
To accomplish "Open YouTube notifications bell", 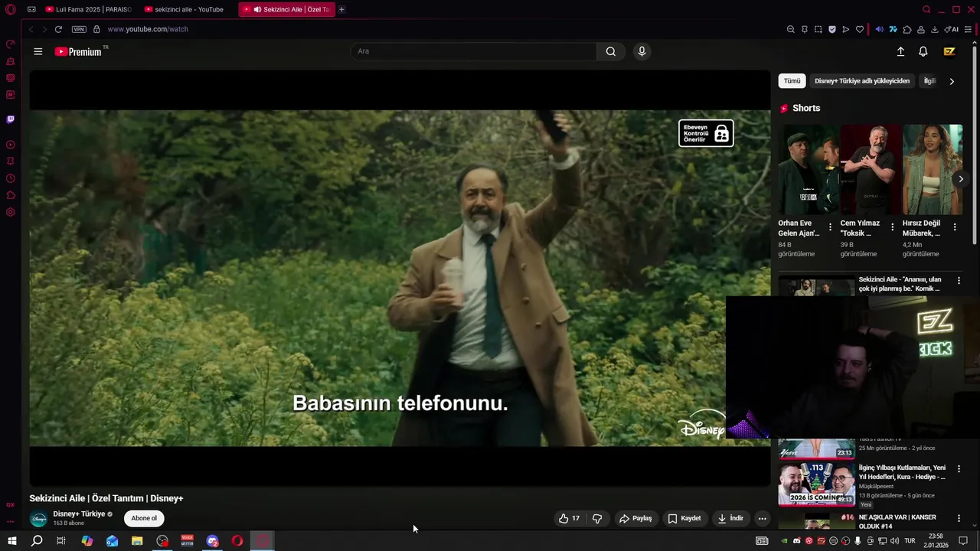I will (923, 51).
